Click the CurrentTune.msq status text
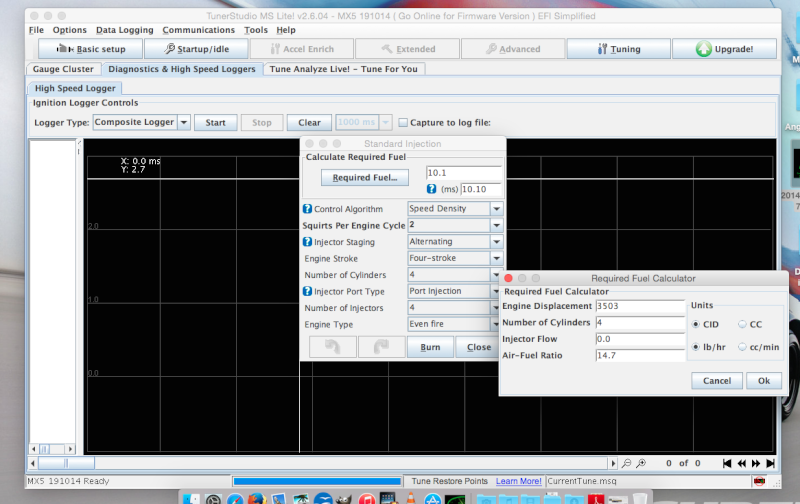Image resolution: width=800 pixels, height=504 pixels. tap(582, 481)
